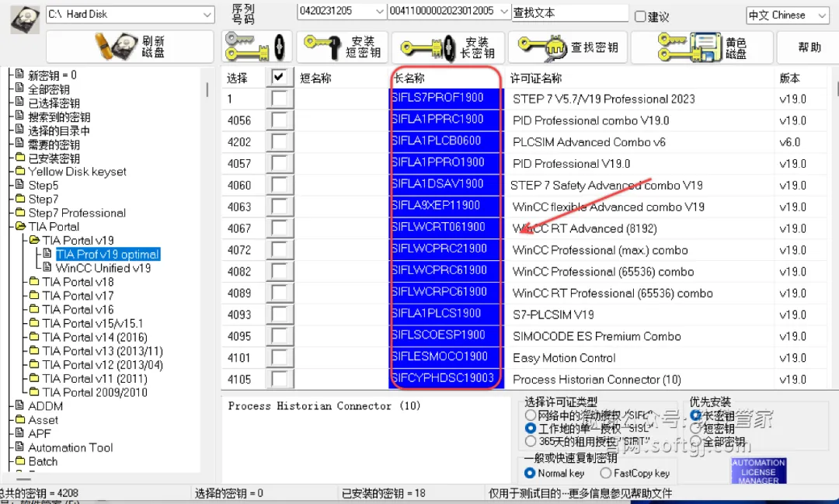Click the yellow disk button
Viewport: 839px width, 504px height.
[702, 47]
